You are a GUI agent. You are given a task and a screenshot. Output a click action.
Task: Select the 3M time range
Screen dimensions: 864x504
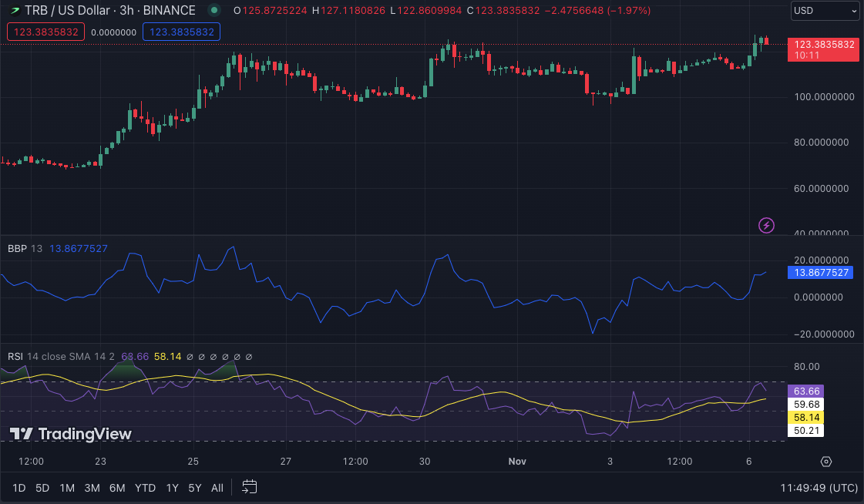coord(92,488)
